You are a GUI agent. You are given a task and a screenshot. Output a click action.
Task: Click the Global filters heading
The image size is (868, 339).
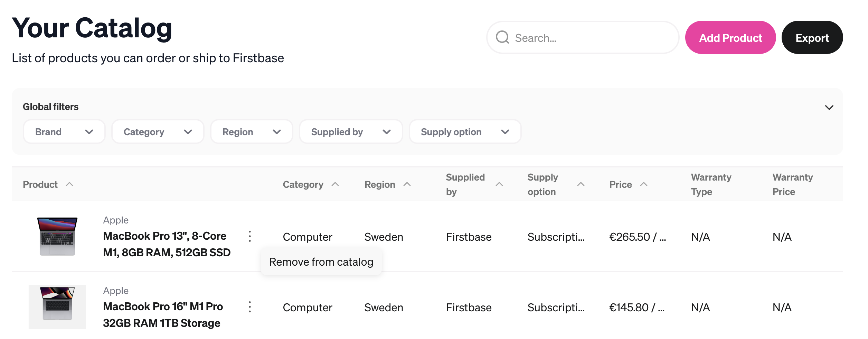(x=50, y=107)
